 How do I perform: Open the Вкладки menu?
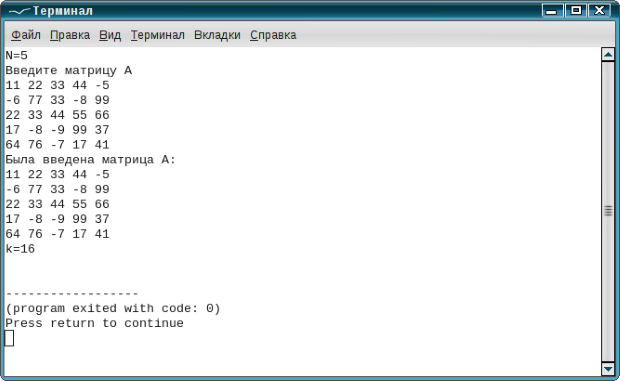[217, 35]
